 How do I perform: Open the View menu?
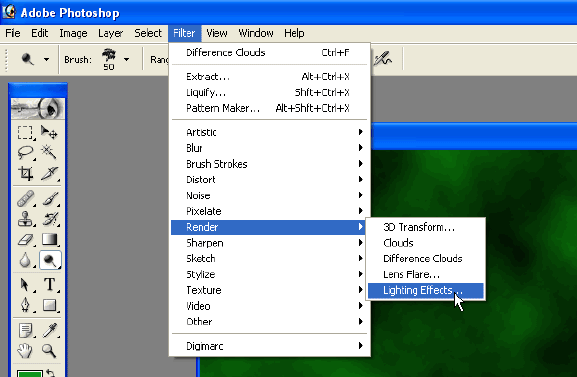tap(217, 33)
